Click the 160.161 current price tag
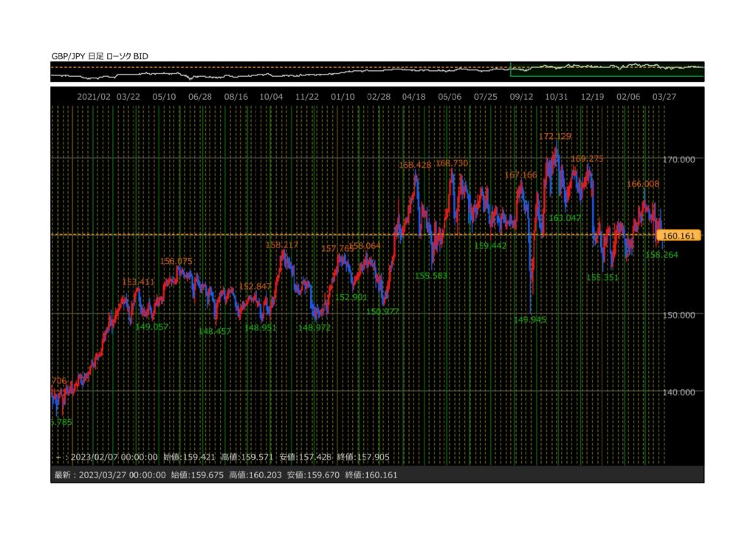The height and width of the screenshot is (535, 756). pyautogui.click(x=679, y=236)
